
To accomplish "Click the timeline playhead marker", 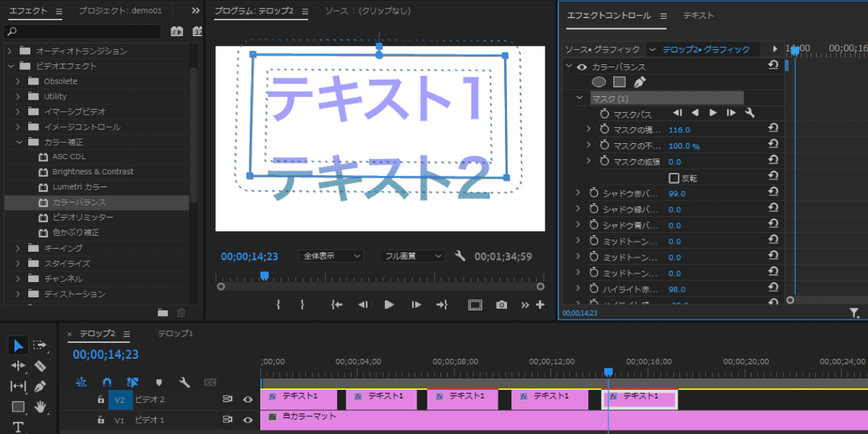I will [x=608, y=372].
